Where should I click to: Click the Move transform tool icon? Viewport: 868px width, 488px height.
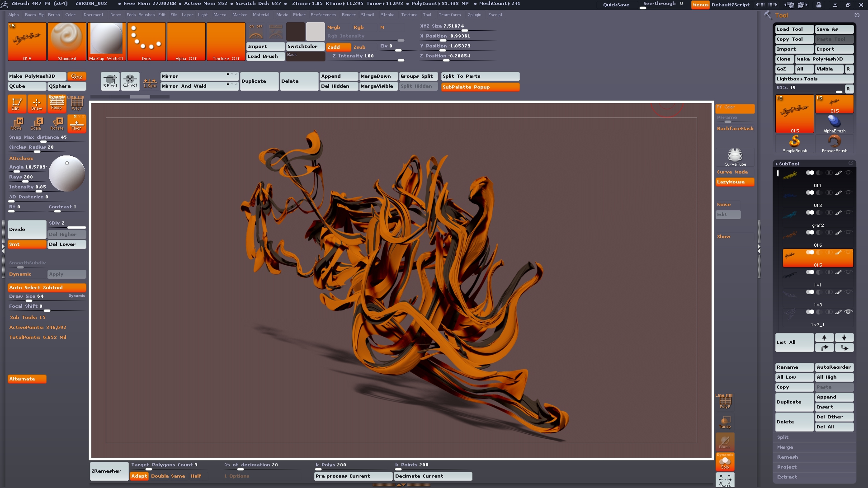coord(17,123)
